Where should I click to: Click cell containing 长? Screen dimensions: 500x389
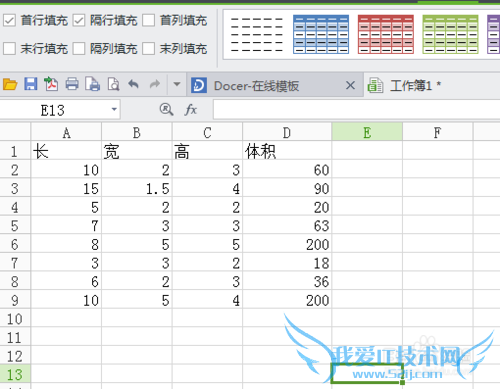pyautogui.click(x=66, y=151)
